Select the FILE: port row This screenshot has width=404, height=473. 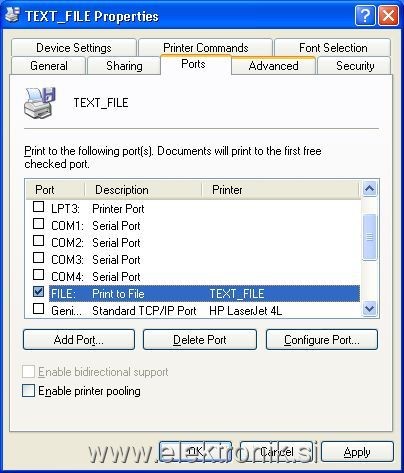(204, 294)
